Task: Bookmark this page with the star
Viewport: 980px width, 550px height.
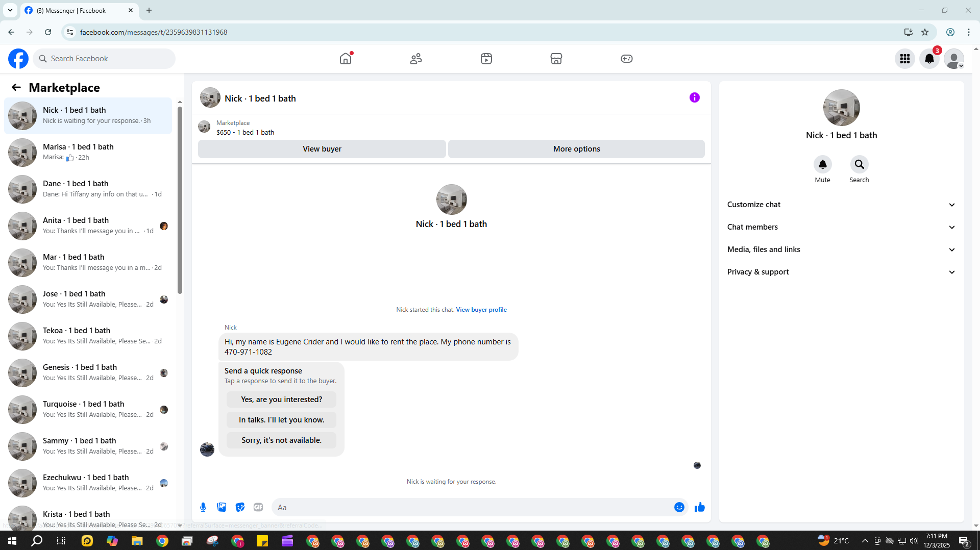Action: point(925,32)
